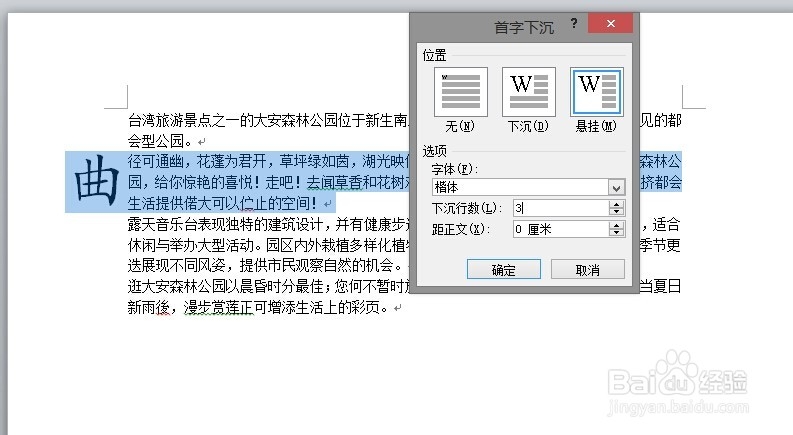Close the 首字下沉 dialog with the X
The image size is (793, 435).
pos(610,23)
